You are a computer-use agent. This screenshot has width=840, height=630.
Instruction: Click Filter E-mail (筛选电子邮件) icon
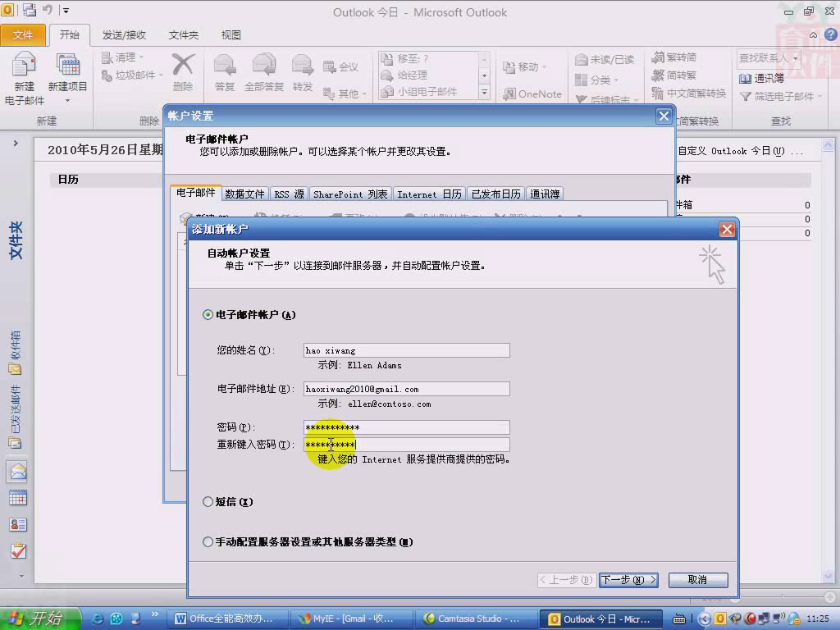[x=779, y=97]
